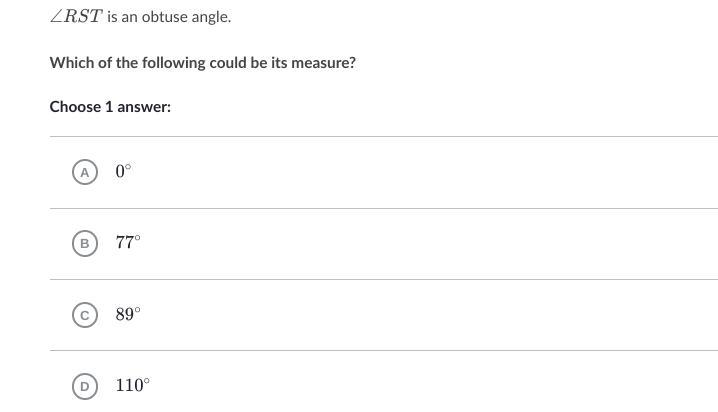Click empty area of answer row B
Viewport: 718px width, 412px height.
pos(420,243)
